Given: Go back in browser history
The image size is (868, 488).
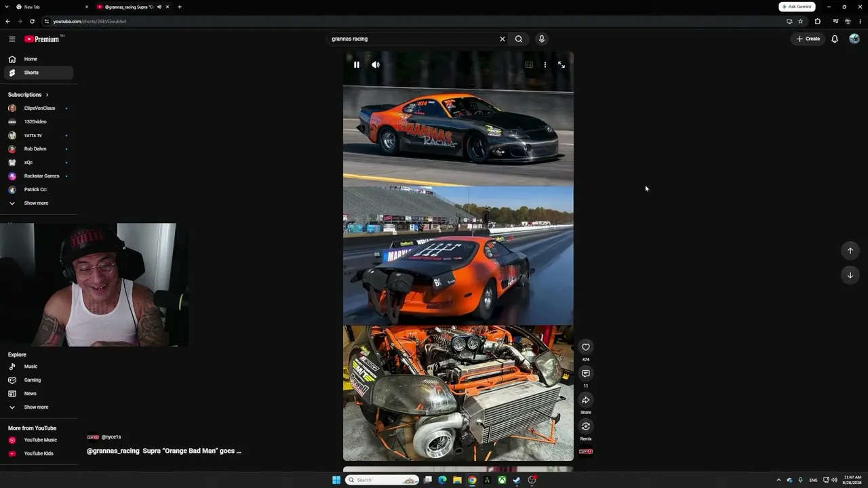Looking at the screenshot, I should tap(8, 21).
